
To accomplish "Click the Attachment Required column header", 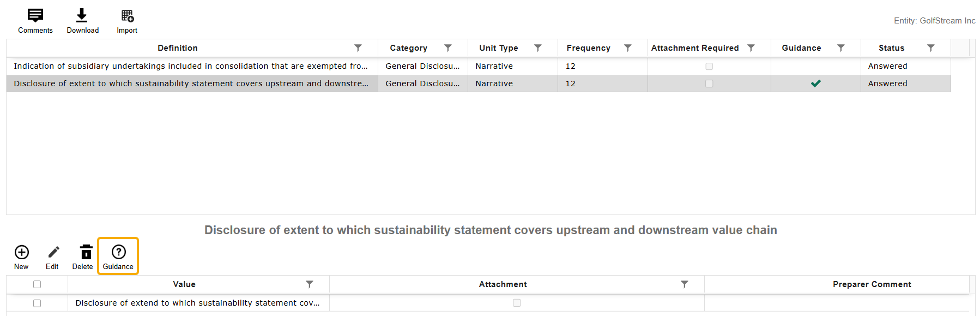I will [x=695, y=48].
